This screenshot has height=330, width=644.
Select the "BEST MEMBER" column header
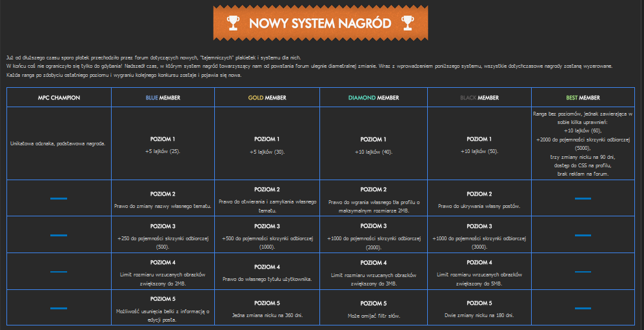583,98
